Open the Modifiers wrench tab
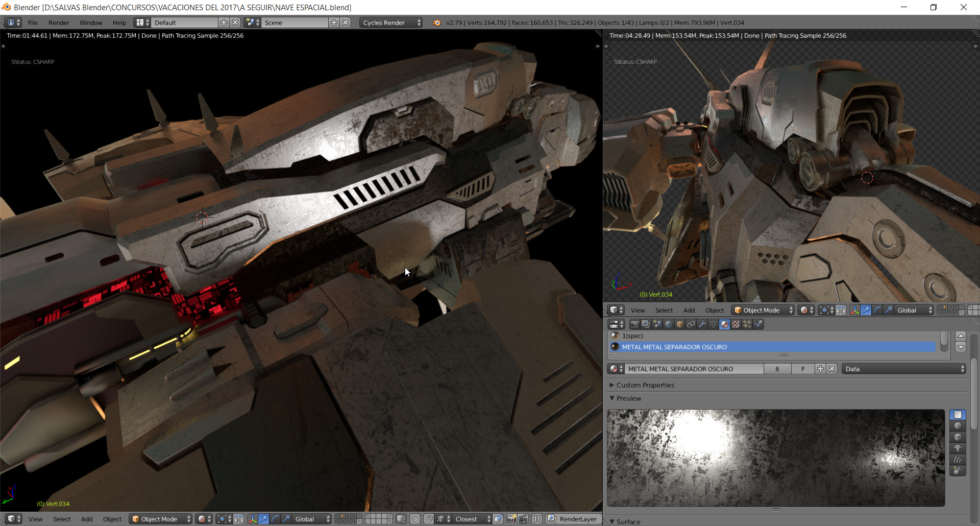The width and height of the screenshot is (980, 526). click(x=702, y=324)
